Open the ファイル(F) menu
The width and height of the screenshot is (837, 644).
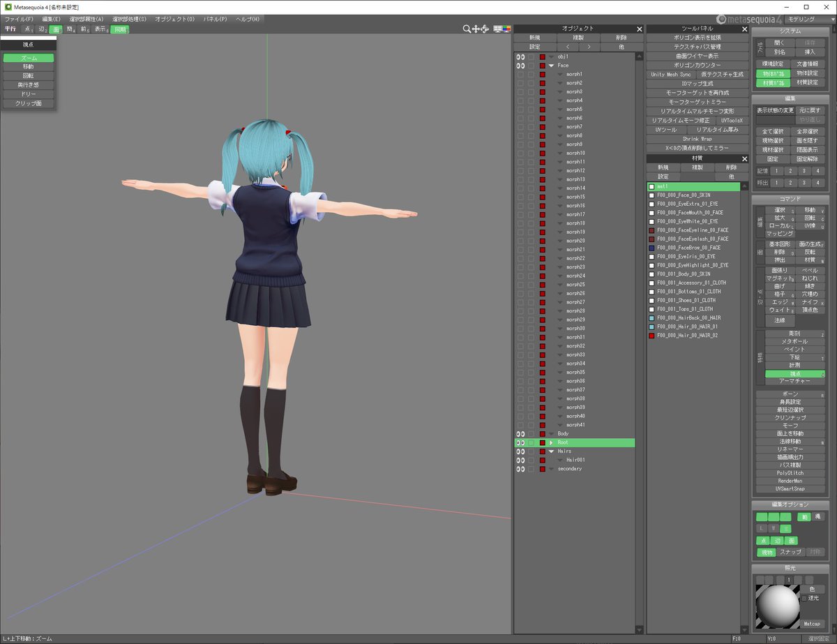(19, 19)
